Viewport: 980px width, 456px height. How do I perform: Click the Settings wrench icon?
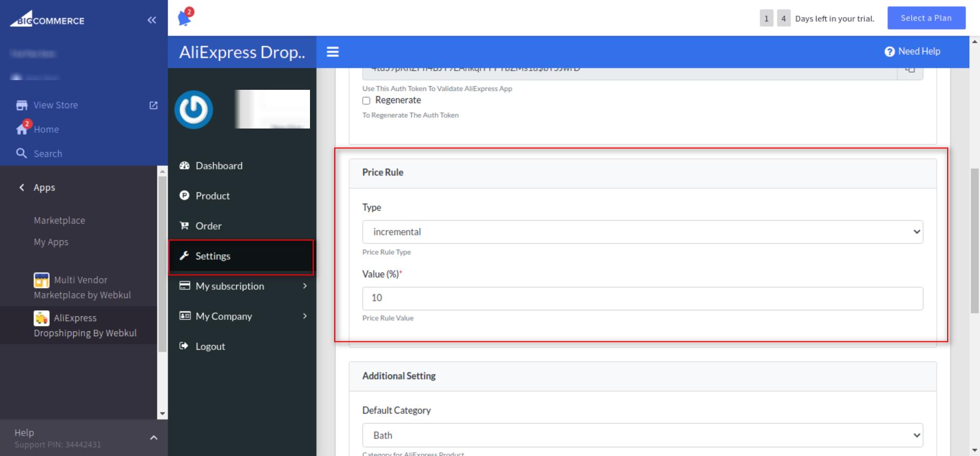pos(185,256)
